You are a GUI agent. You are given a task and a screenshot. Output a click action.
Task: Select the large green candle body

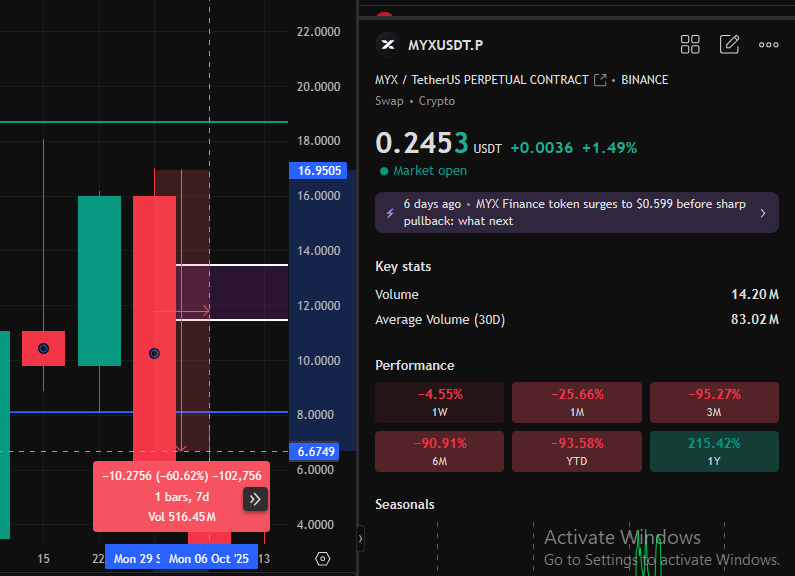(99, 281)
